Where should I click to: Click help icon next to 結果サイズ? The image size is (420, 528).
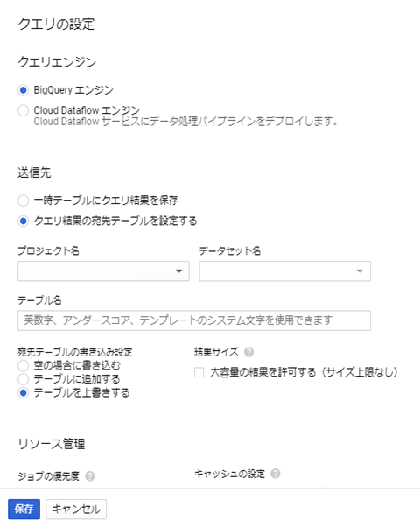pos(248,352)
